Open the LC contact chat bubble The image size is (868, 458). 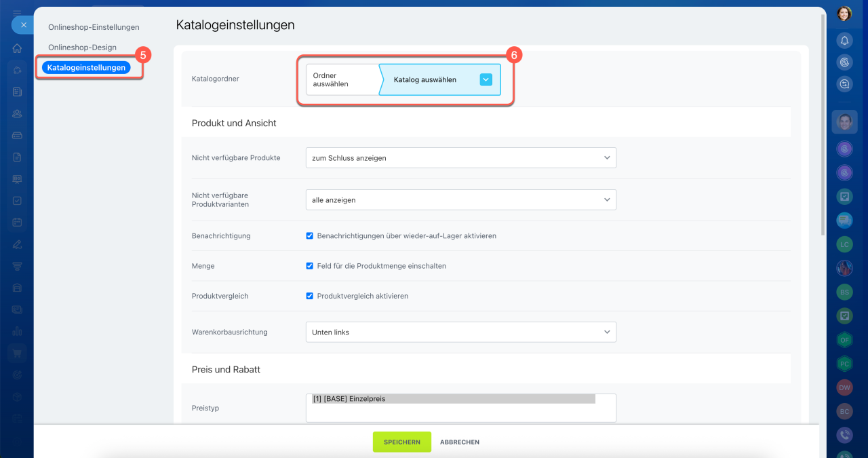tap(844, 244)
